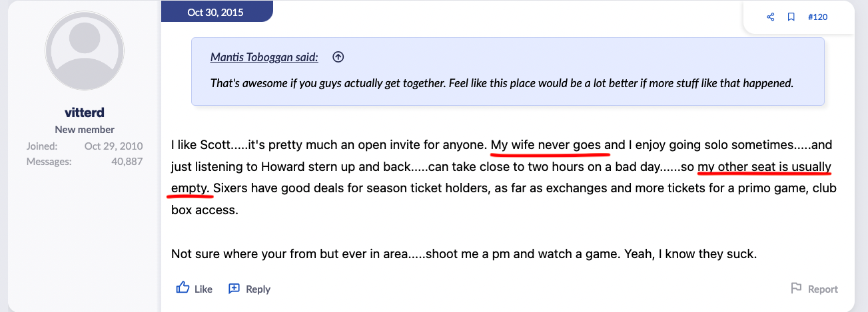The width and height of the screenshot is (868, 312).
Task: Open the "Mantis Toboggan said:" quote link
Action: click(264, 57)
